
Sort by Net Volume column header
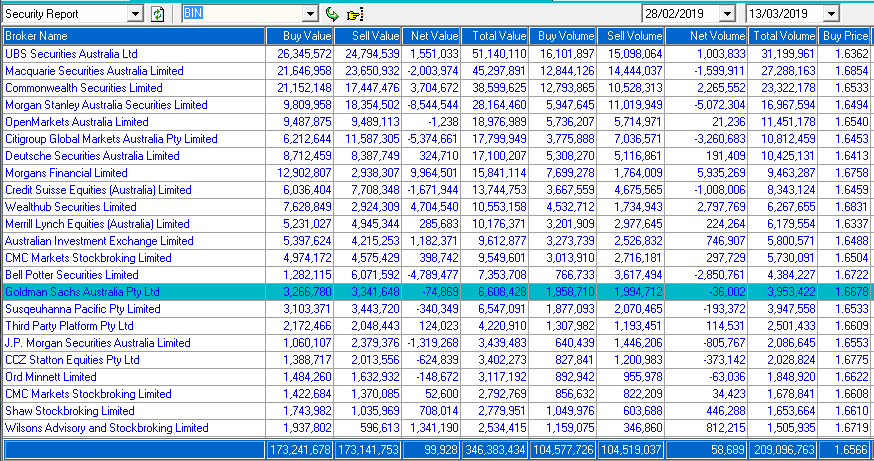[706, 36]
